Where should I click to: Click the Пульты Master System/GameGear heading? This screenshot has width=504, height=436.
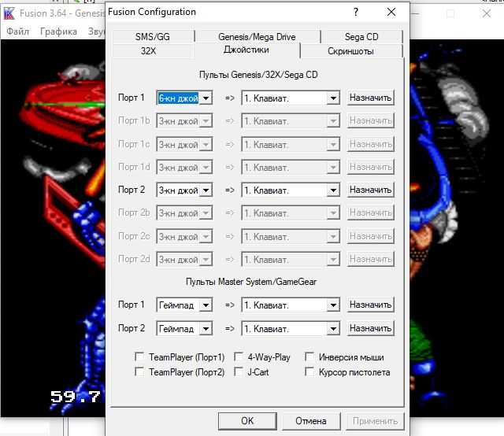coord(251,282)
